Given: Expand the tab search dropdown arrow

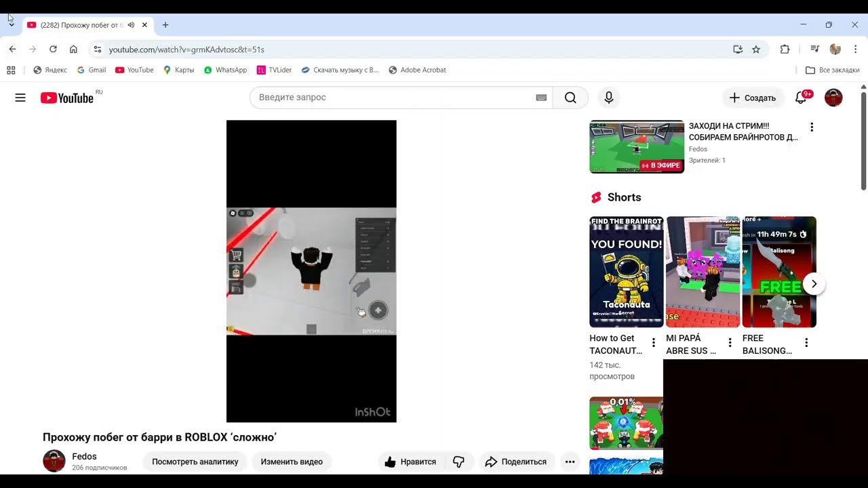Looking at the screenshot, I should pyautogui.click(x=11, y=24).
